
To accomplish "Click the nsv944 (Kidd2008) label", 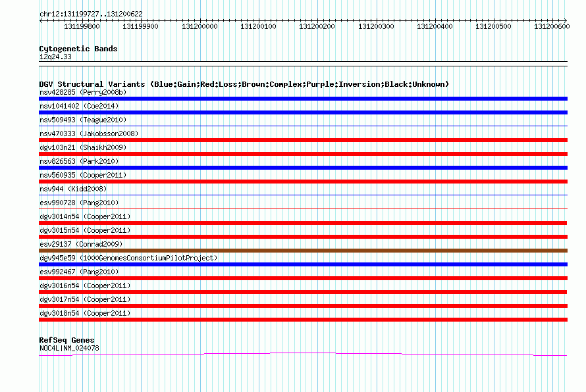I will pos(73,189).
